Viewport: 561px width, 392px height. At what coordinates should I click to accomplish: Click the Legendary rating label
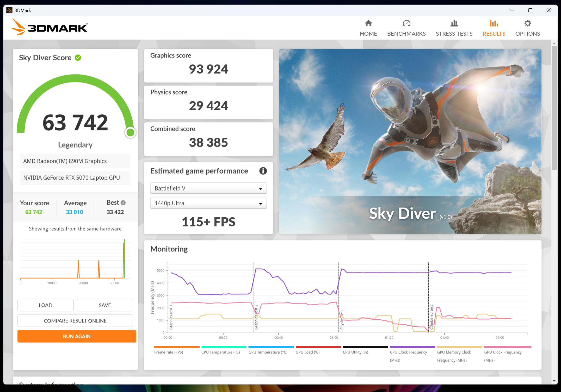75,145
